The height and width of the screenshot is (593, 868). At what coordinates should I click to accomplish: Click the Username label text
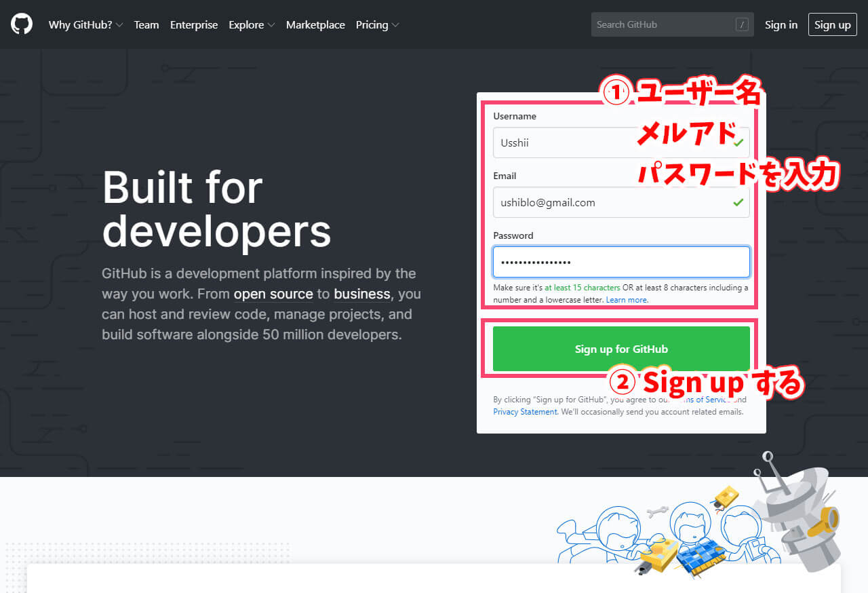tap(515, 116)
